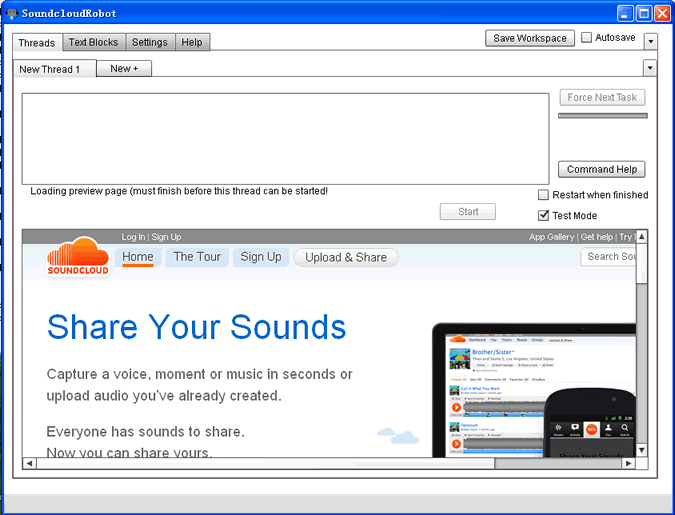
Task: Enable the Autosave checkbox
Action: pos(586,37)
